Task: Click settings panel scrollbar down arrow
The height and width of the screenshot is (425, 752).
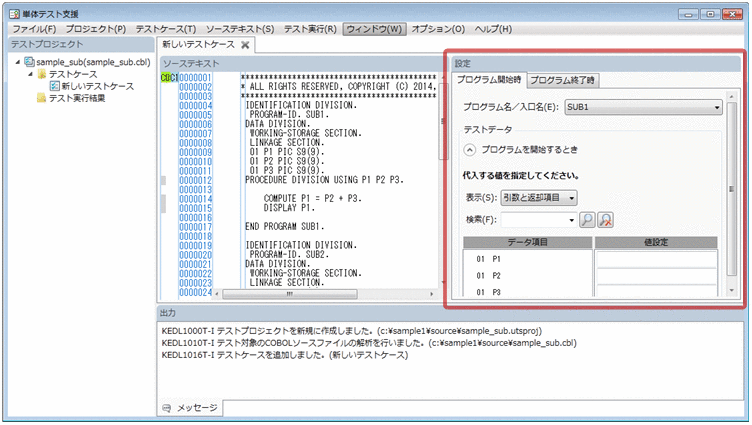Action: pyautogui.click(x=731, y=291)
